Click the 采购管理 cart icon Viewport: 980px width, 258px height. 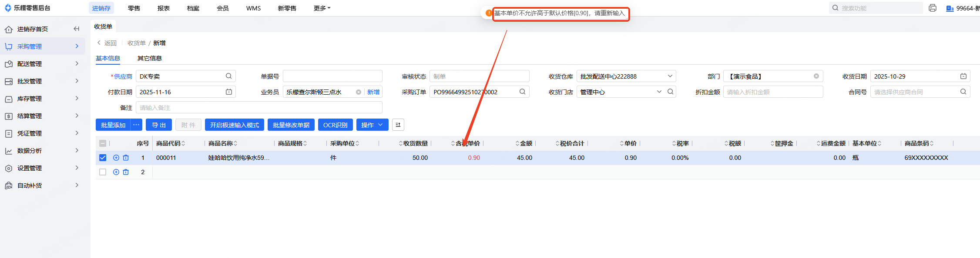tap(9, 46)
